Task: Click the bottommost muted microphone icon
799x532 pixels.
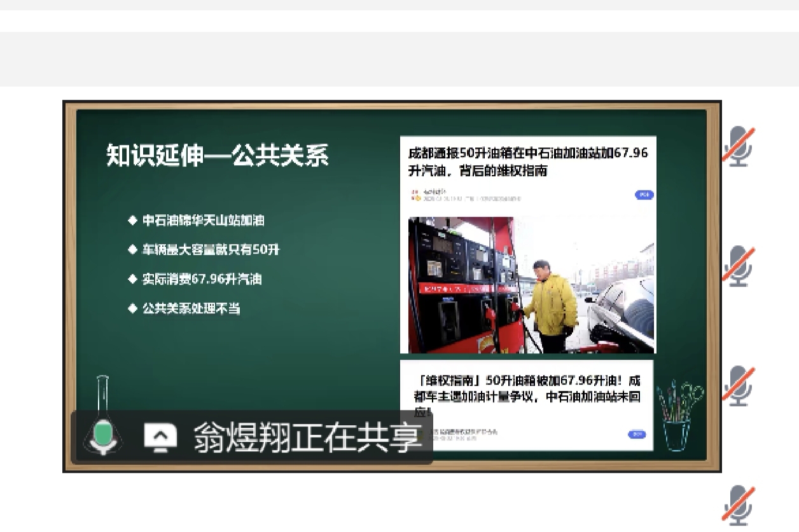Action: pyautogui.click(x=738, y=505)
